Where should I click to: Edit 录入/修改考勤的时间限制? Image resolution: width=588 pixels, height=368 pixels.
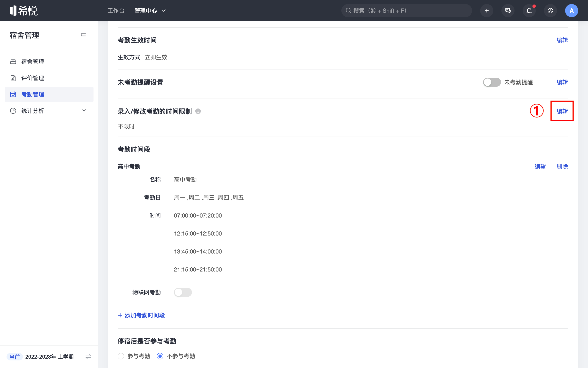tap(562, 111)
